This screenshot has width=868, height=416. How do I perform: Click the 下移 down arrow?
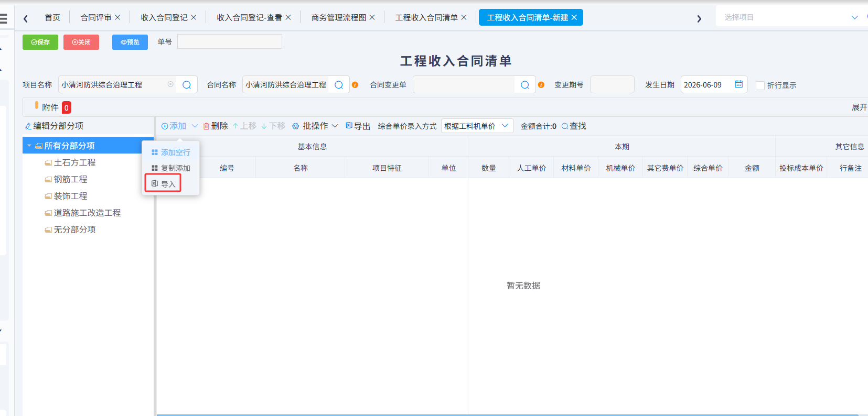pyautogui.click(x=264, y=126)
